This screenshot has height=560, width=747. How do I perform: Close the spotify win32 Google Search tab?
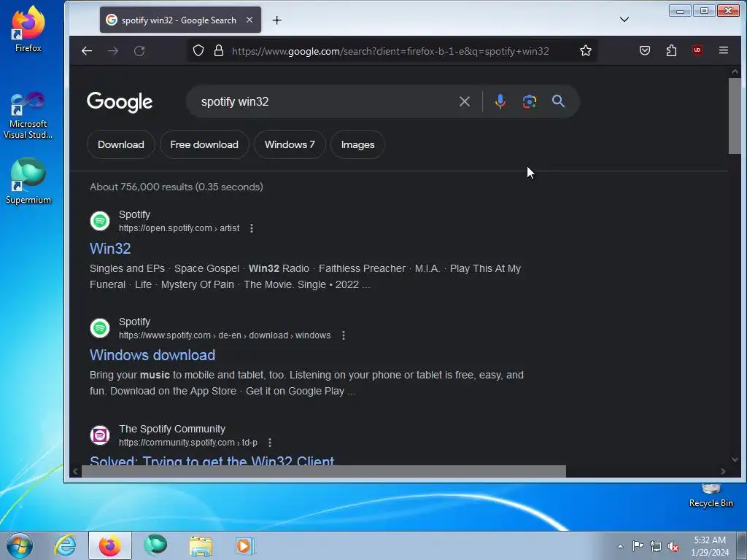(249, 20)
